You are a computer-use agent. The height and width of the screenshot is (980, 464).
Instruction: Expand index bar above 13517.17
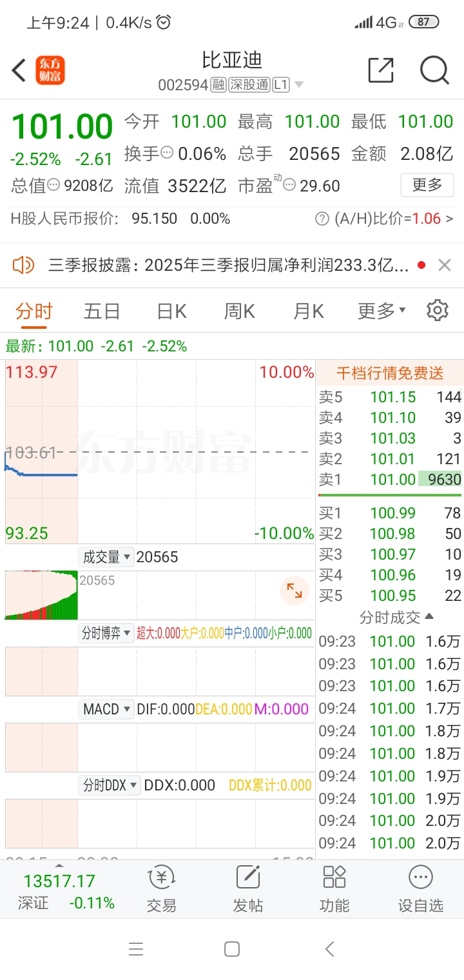click(x=59, y=866)
